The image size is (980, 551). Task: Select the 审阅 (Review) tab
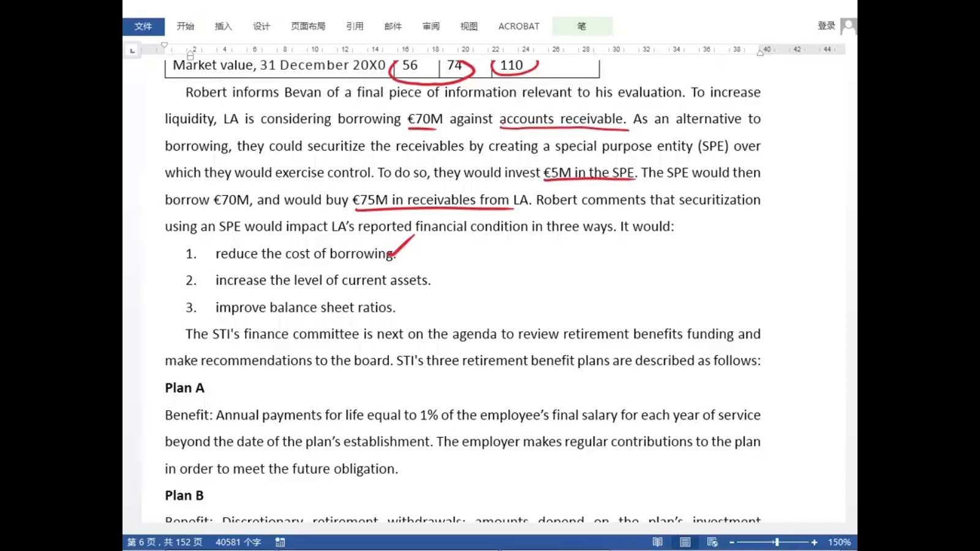tap(431, 26)
